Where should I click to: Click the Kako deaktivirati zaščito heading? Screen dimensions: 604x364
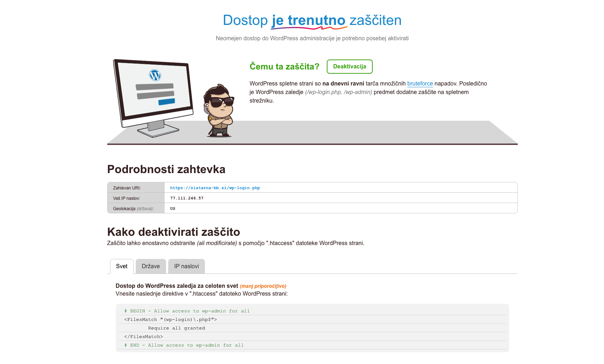click(174, 232)
